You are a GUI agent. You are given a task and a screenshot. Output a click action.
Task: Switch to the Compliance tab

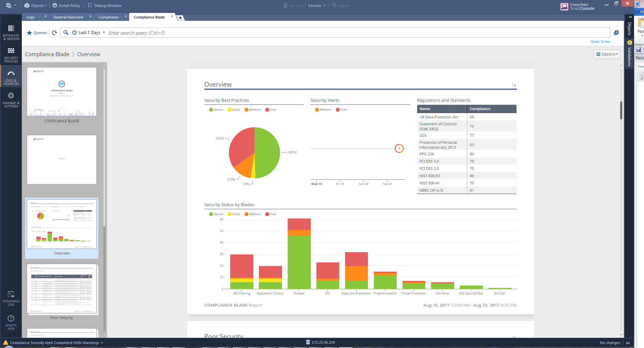(x=109, y=17)
